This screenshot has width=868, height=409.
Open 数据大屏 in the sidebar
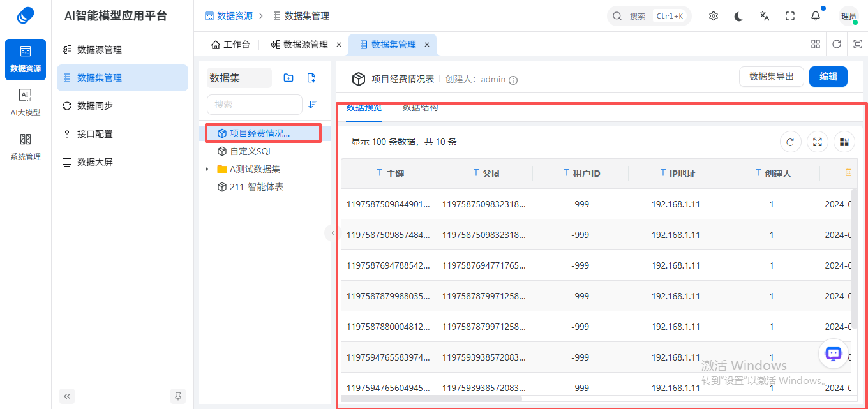click(x=123, y=162)
